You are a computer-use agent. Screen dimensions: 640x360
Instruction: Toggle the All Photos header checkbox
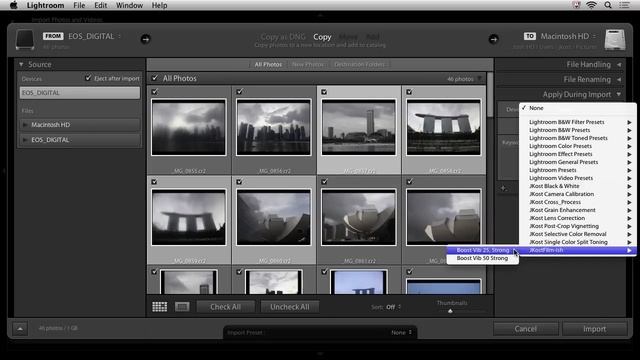[155, 78]
